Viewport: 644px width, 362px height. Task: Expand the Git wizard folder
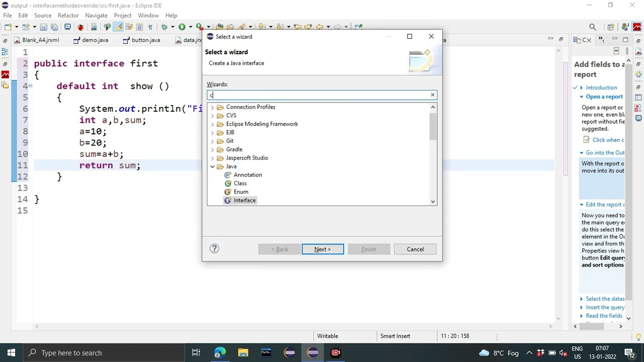[x=212, y=141]
